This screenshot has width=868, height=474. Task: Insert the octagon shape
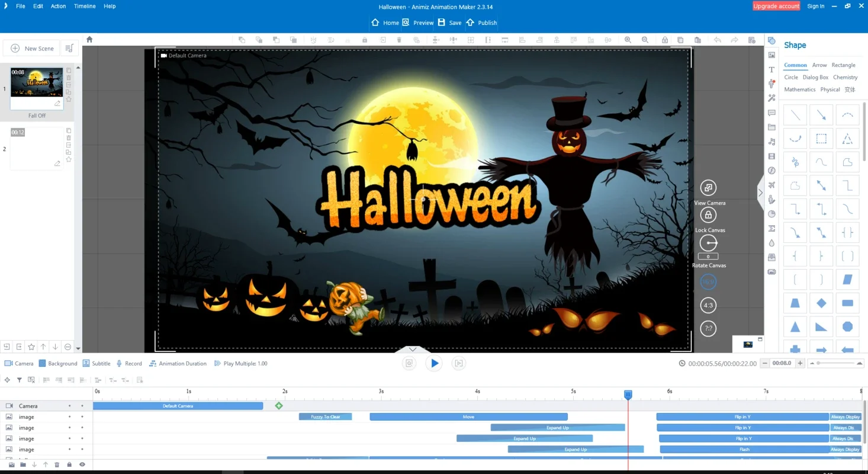click(847, 326)
